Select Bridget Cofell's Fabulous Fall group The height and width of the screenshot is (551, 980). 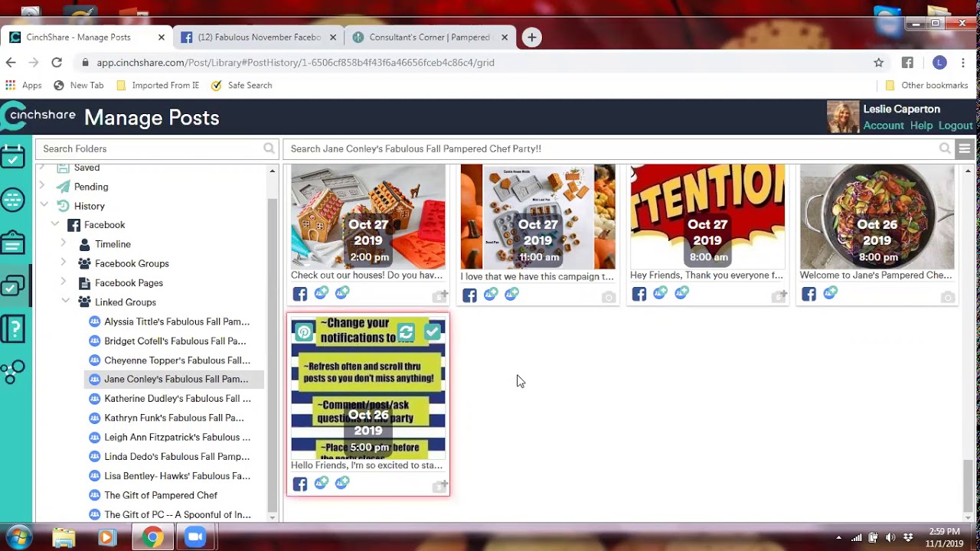[175, 341]
